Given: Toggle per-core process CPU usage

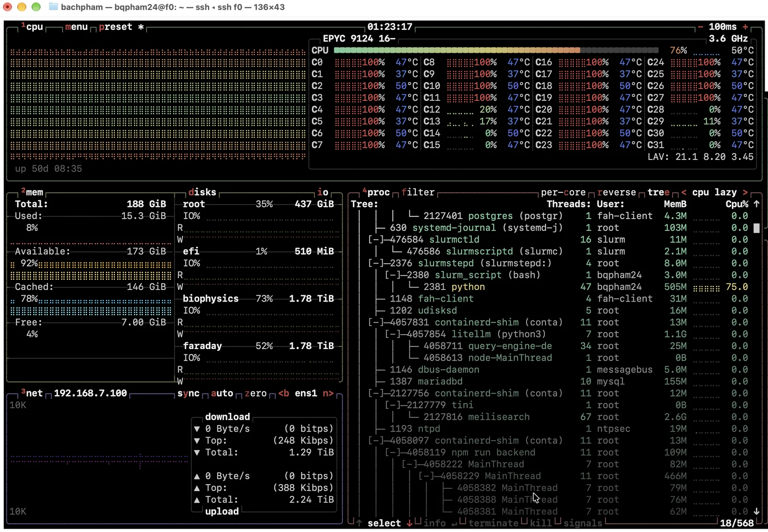Looking at the screenshot, I should click(563, 192).
